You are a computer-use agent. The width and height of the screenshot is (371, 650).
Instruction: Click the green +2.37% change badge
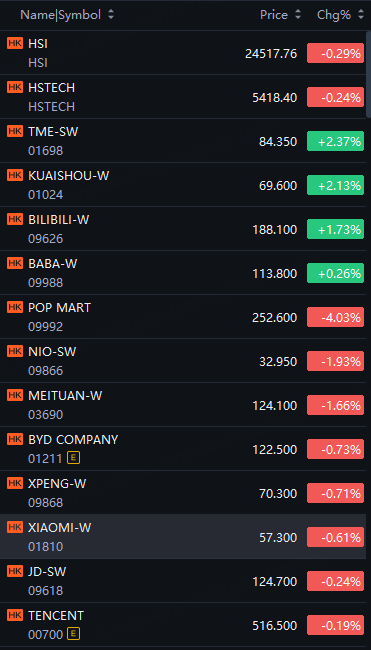335,141
